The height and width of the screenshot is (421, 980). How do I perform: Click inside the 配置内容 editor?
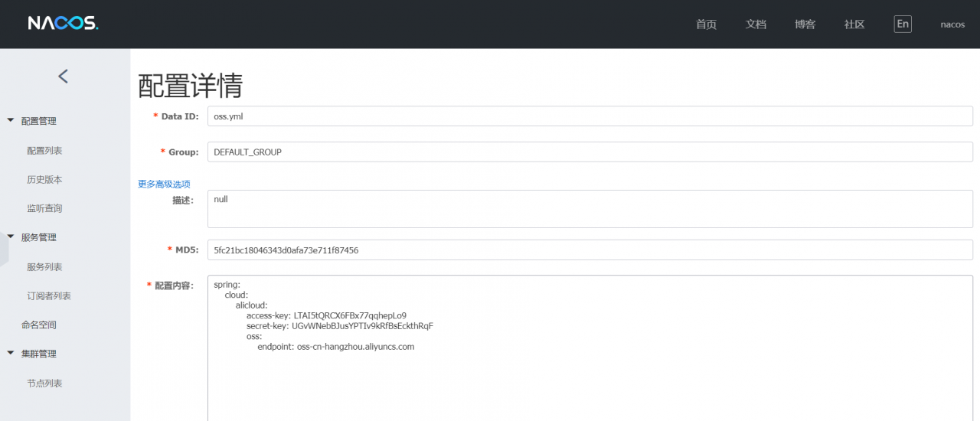coord(590,348)
